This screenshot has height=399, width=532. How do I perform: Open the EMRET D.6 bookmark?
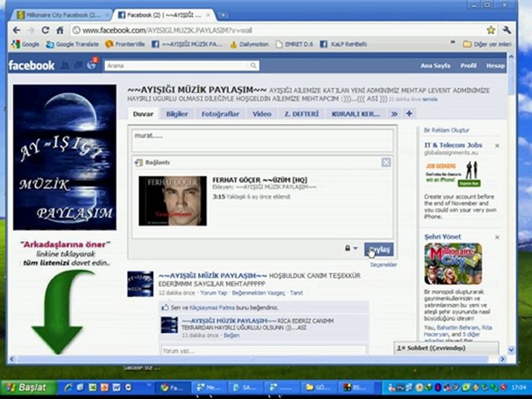[x=294, y=44]
